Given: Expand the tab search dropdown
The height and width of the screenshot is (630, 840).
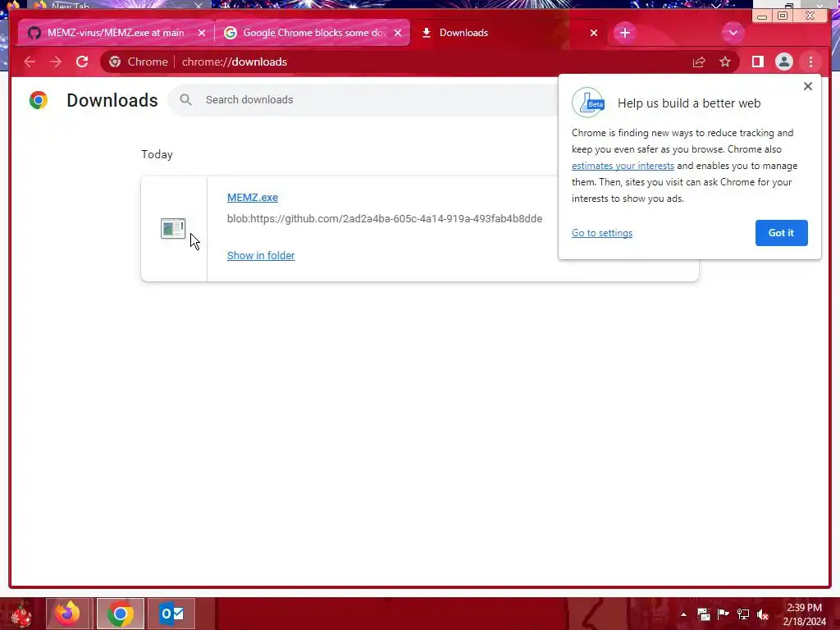Looking at the screenshot, I should click(733, 33).
